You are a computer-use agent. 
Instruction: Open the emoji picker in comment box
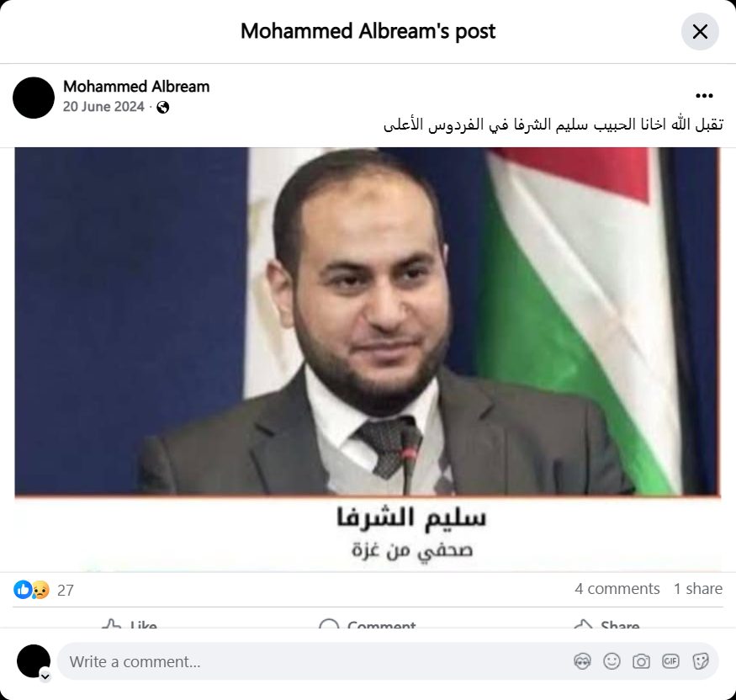(612, 661)
